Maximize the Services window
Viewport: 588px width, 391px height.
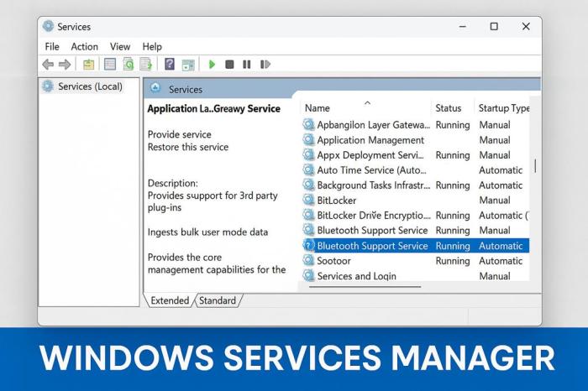494,26
